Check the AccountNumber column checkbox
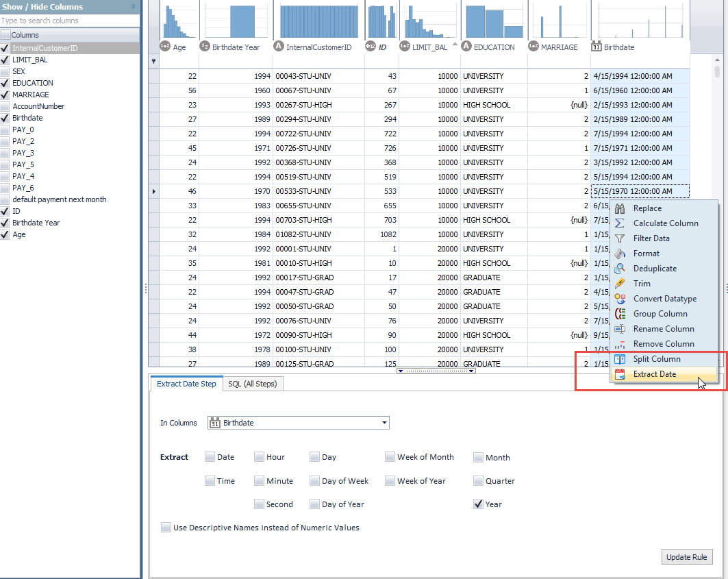This screenshot has width=728, height=579. [x=5, y=106]
